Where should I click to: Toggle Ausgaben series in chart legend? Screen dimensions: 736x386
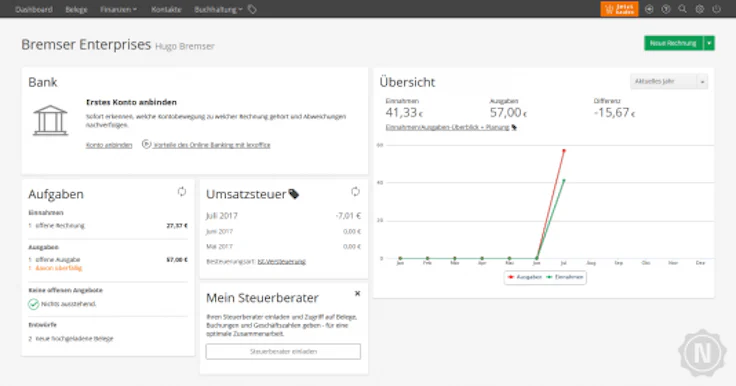[525, 277]
